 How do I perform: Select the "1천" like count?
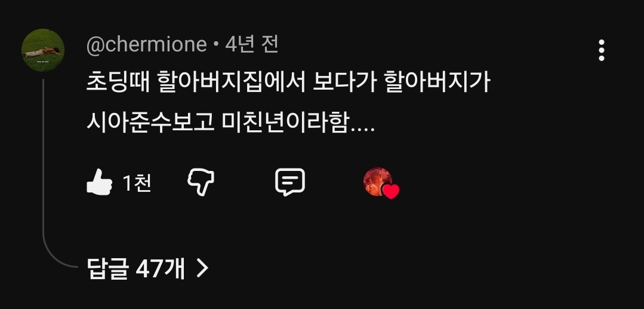(137, 183)
